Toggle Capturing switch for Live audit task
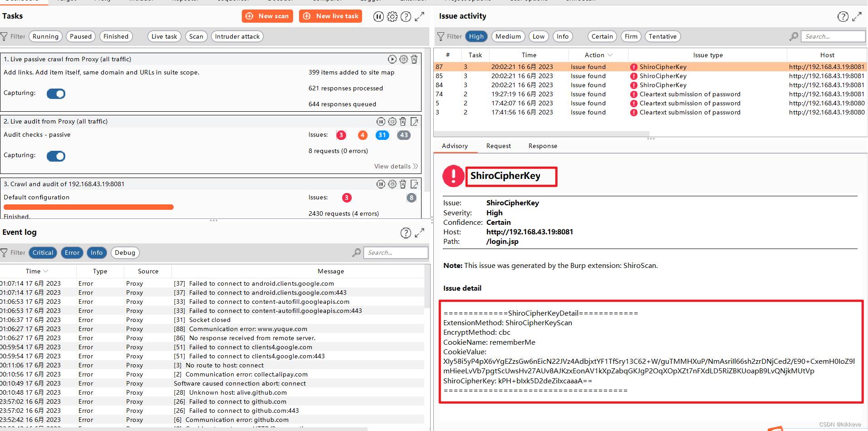The width and height of the screenshot is (868, 431). coord(56,156)
